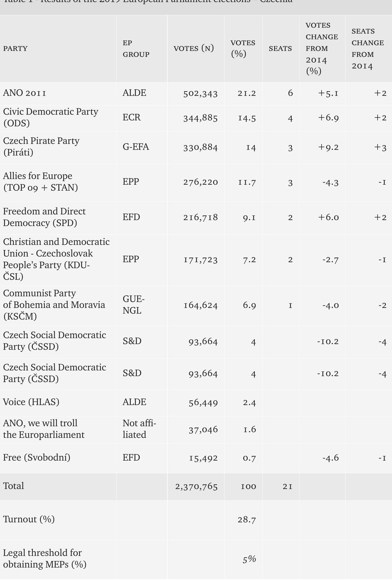Viewport: 392px width, 582px height.
Task: Select Freedom and Direct Democracy (SPD) cell
Action: pos(44,217)
